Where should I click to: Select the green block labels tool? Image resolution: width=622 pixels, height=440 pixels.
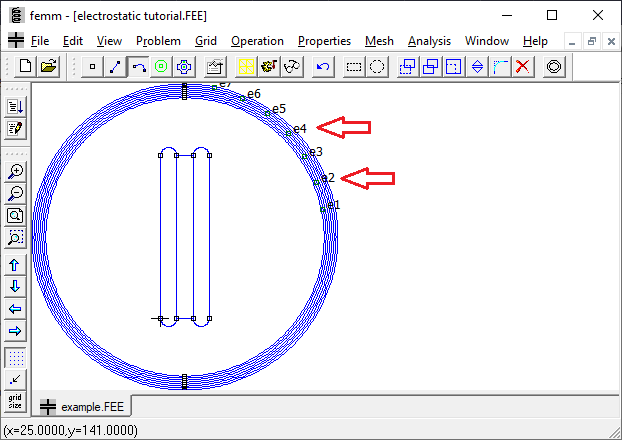161,67
